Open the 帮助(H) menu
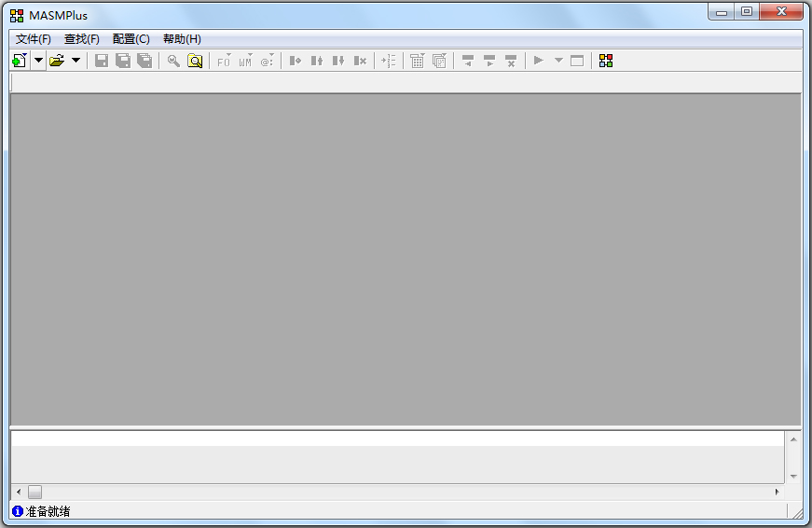812x528 pixels. tap(182, 39)
